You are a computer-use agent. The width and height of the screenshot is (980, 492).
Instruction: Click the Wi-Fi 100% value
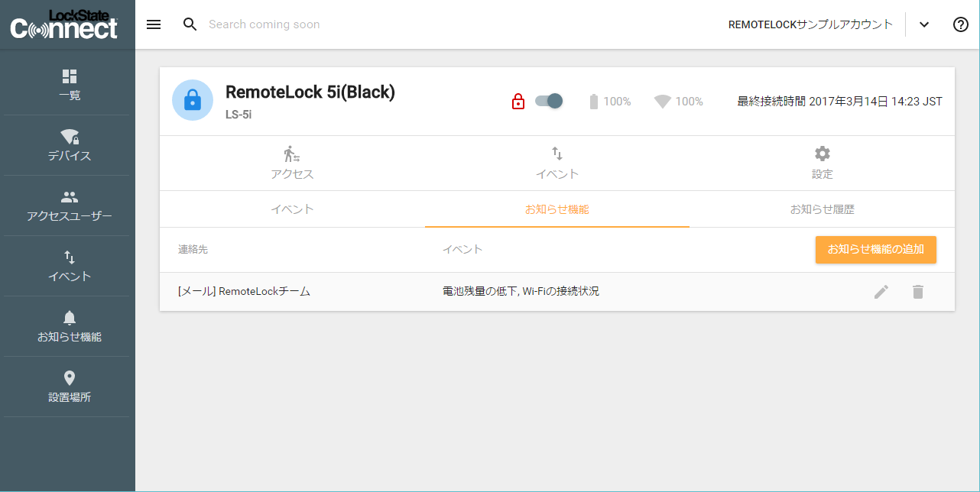689,102
